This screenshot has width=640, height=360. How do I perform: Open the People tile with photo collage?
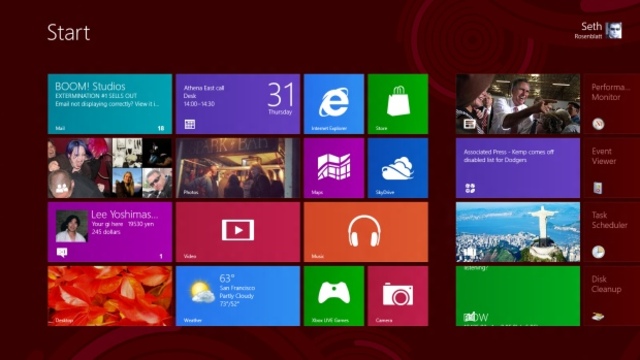coord(110,168)
